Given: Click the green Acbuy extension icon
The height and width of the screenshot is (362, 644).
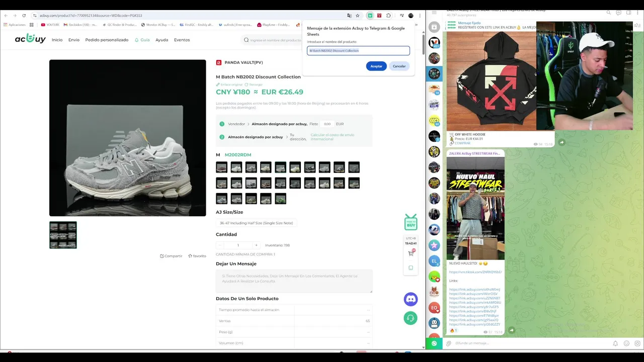Looking at the screenshot, I should pos(370,16).
